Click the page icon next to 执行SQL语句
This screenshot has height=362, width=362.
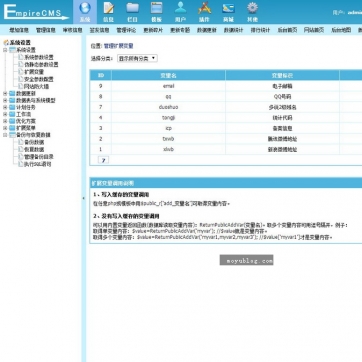(x=21, y=164)
